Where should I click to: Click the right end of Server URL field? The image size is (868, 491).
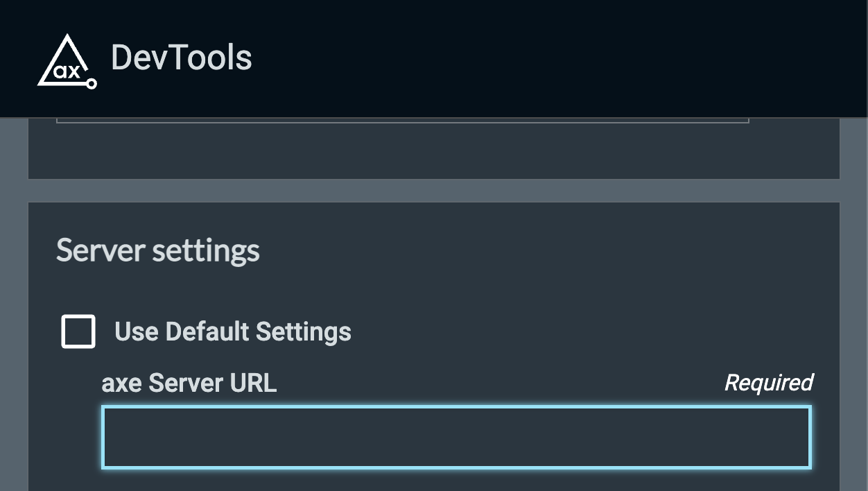click(x=790, y=438)
